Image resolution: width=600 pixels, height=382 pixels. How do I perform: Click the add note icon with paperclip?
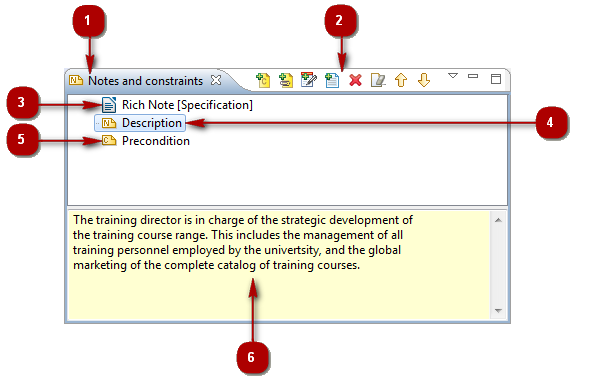point(286,80)
